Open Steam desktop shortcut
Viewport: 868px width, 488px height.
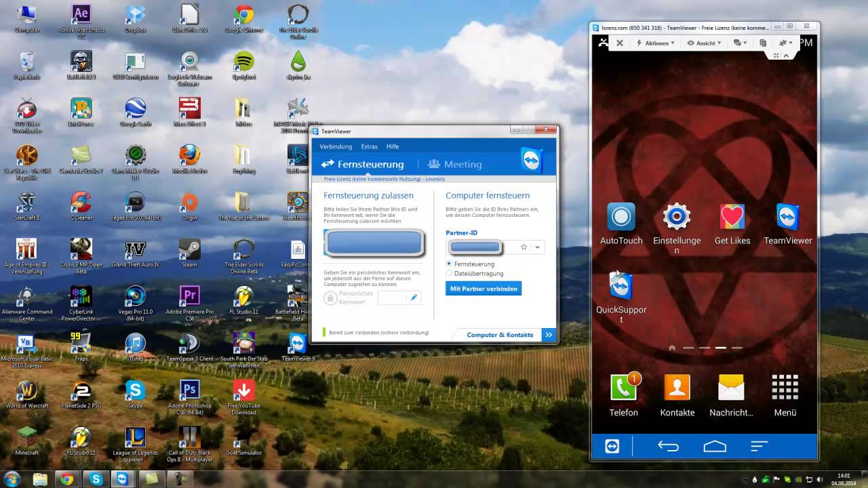click(x=189, y=252)
